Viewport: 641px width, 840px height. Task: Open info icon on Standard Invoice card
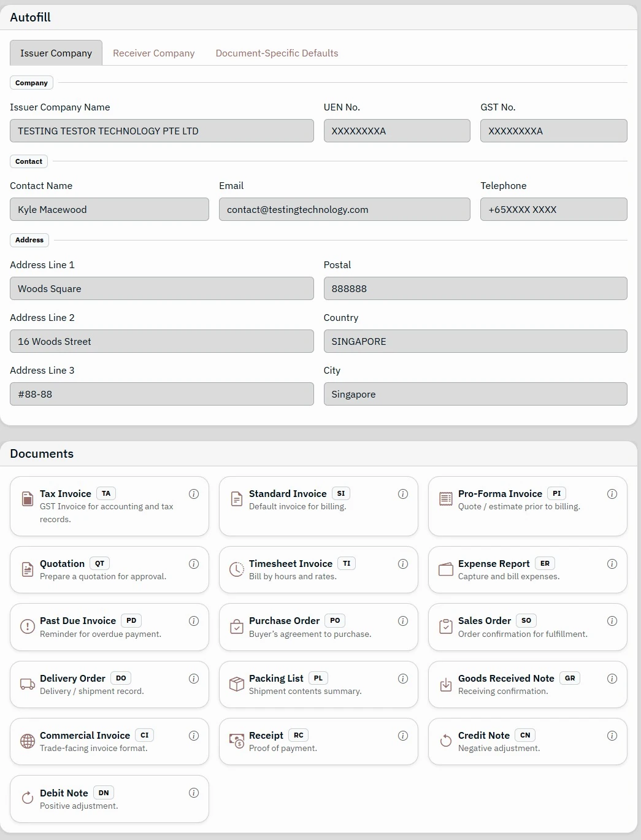point(403,494)
